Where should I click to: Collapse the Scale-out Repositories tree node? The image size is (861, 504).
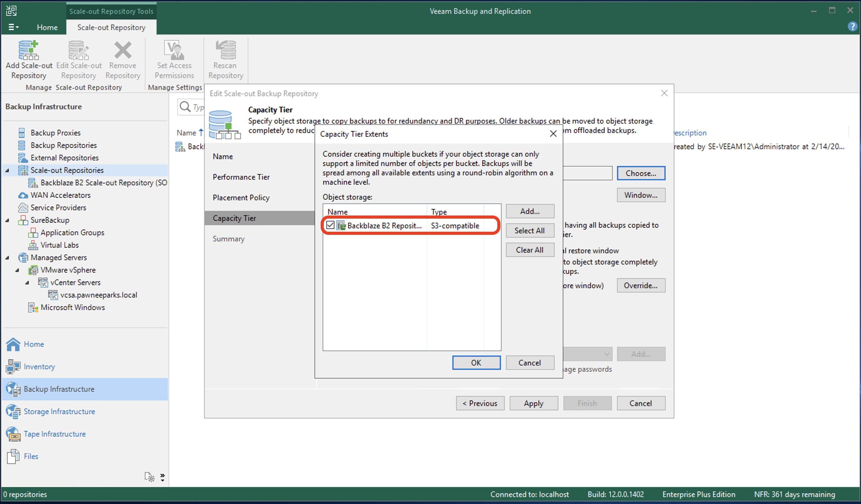(x=7, y=170)
